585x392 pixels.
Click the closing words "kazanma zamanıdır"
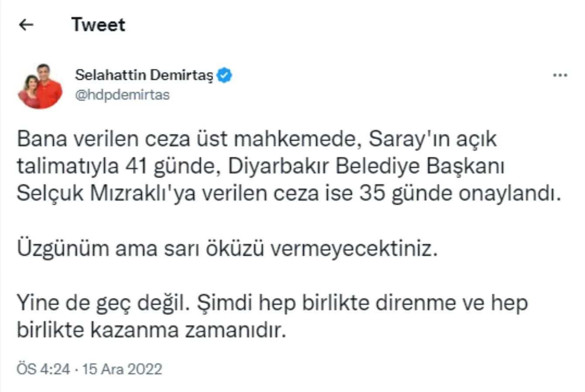coord(188,330)
